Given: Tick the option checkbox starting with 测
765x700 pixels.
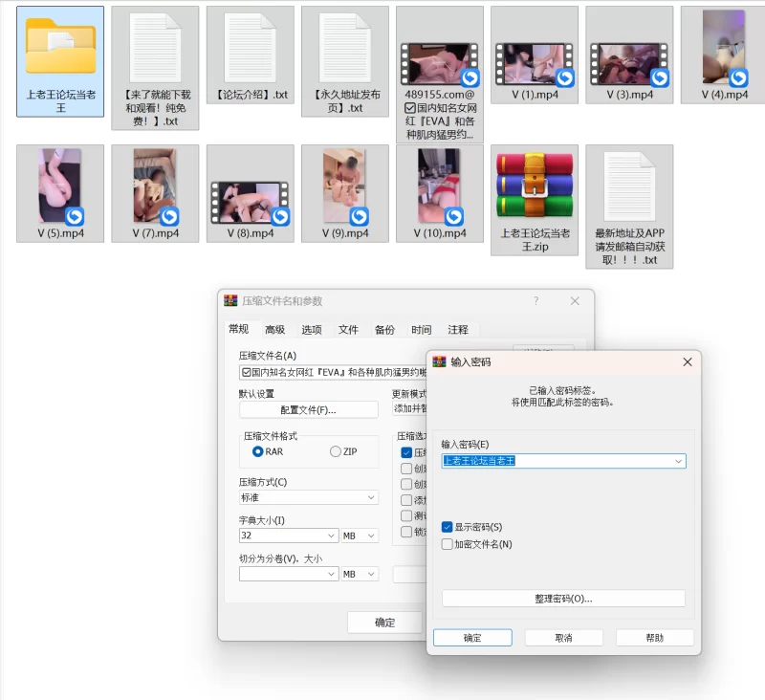Looking at the screenshot, I should pyautogui.click(x=405, y=515).
